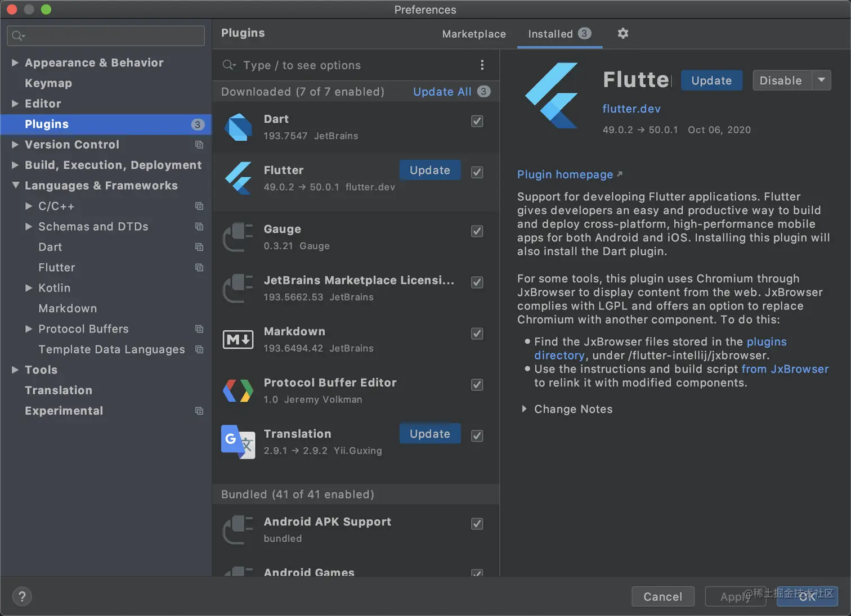The height and width of the screenshot is (616, 851).
Task: Click the Android APK Support plug icon
Action: [x=238, y=530]
